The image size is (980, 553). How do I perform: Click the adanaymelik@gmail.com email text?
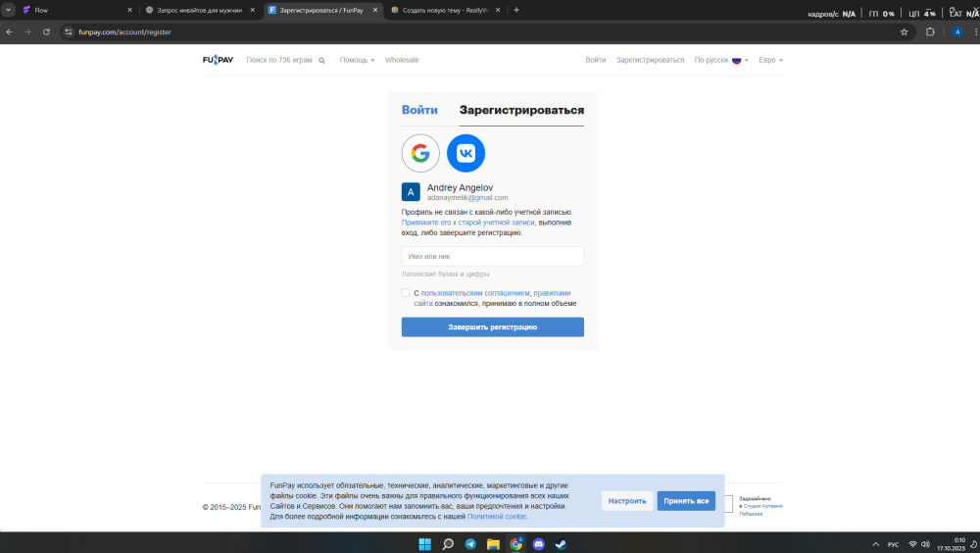tap(467, 198)
